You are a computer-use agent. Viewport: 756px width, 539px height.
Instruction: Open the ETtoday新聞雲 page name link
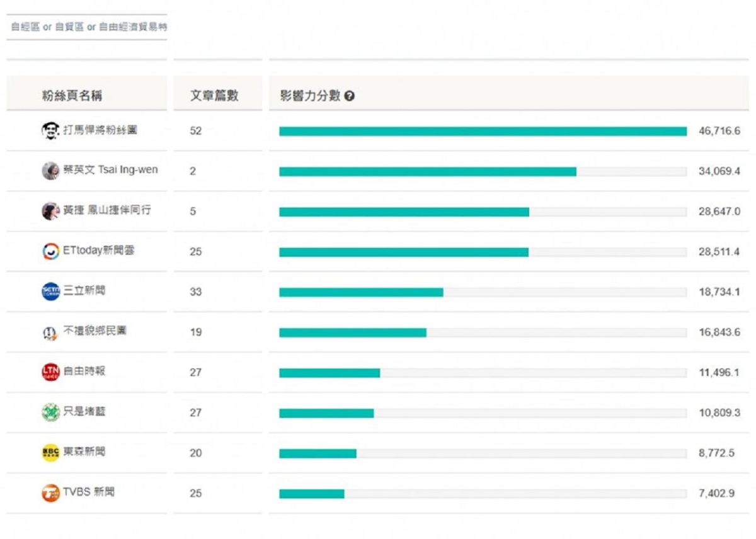pyautogui.click(x=98, y=251)
